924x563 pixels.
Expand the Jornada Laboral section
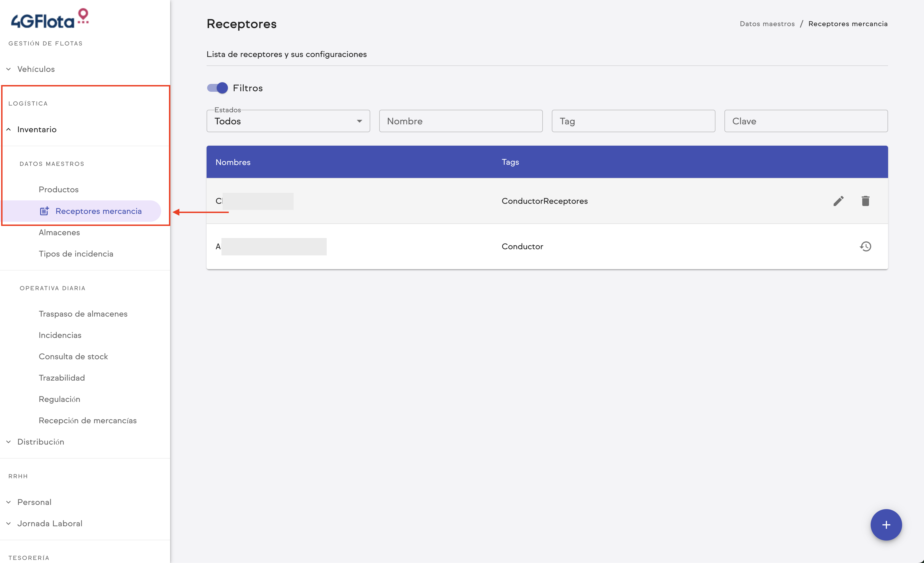[50, 523]
